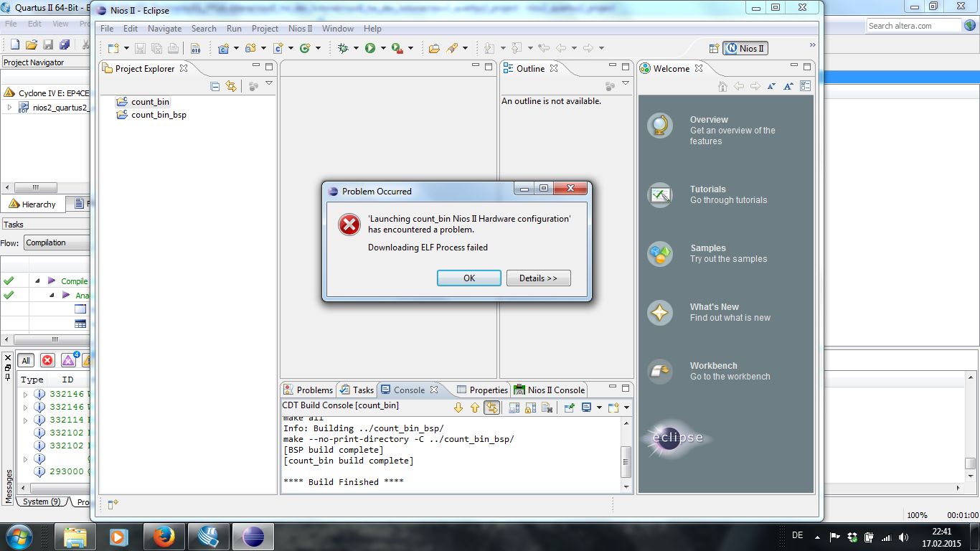
Task: Click the System (9) tab in Quartus messages
Action: (x=41, y=502)
